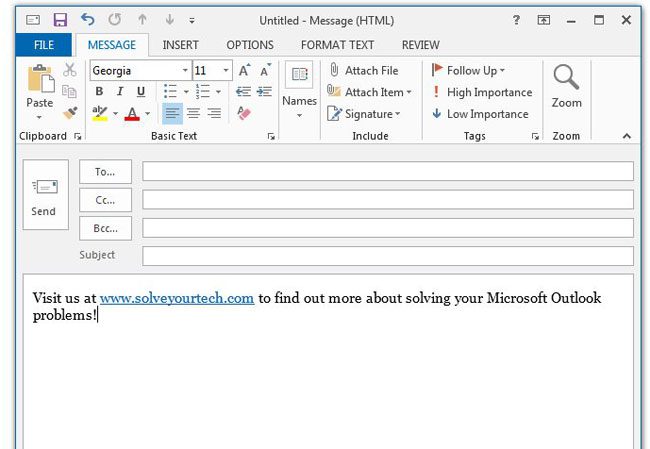Open the FORMAT TEXT tab

click(337, 45)
